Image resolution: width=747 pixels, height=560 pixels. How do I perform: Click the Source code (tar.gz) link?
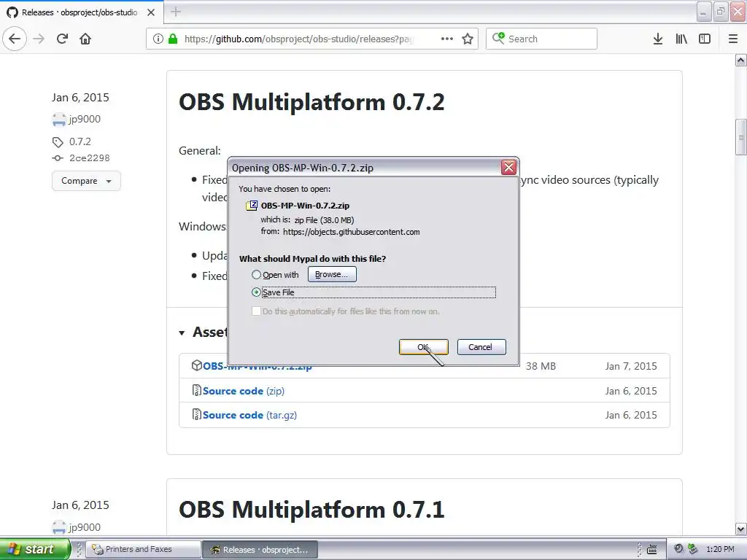point(249,415)
